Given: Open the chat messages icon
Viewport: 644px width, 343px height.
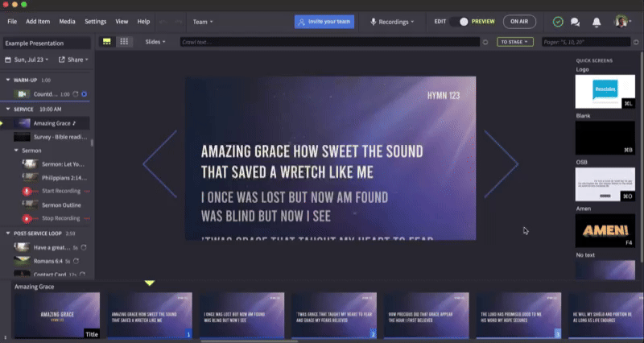Looking at the screenshot, I should pos(575,22).
